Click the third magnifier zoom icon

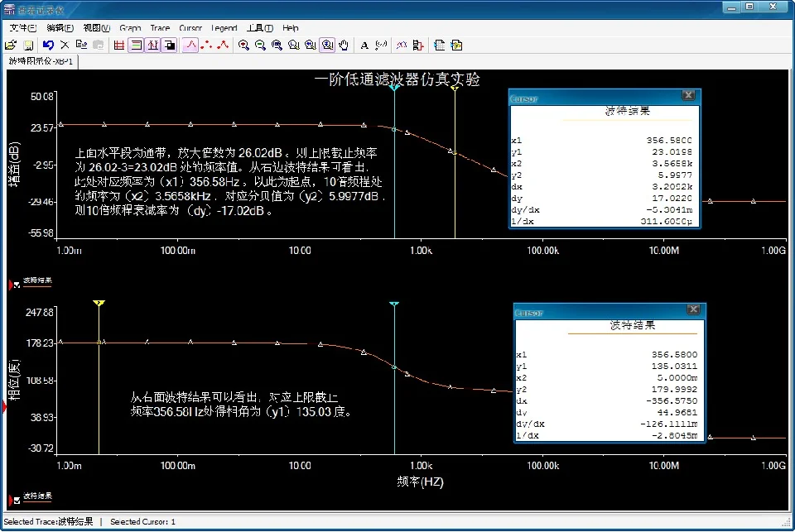coord(277,46)
